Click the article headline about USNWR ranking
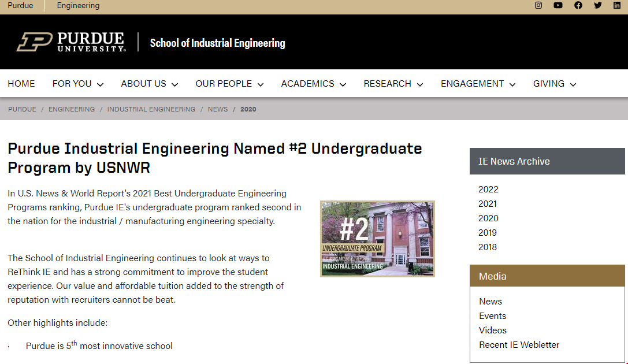 pos(215,158)
